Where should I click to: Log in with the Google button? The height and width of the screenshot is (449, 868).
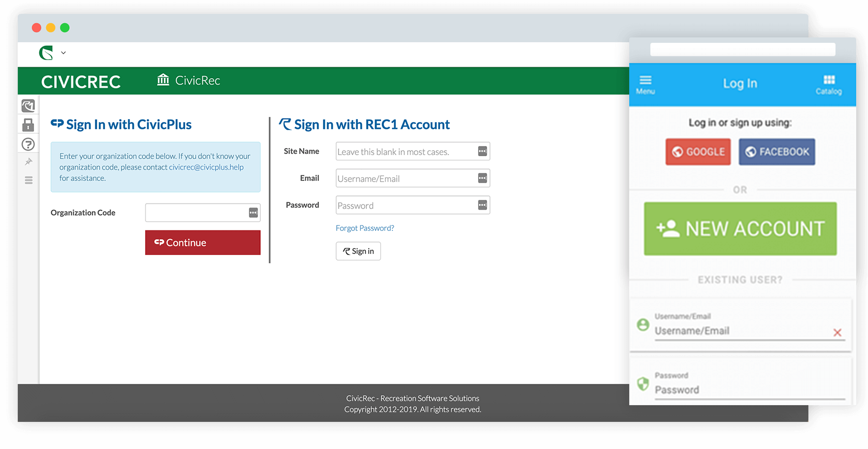pyautogui.click(x=698, y=152)
